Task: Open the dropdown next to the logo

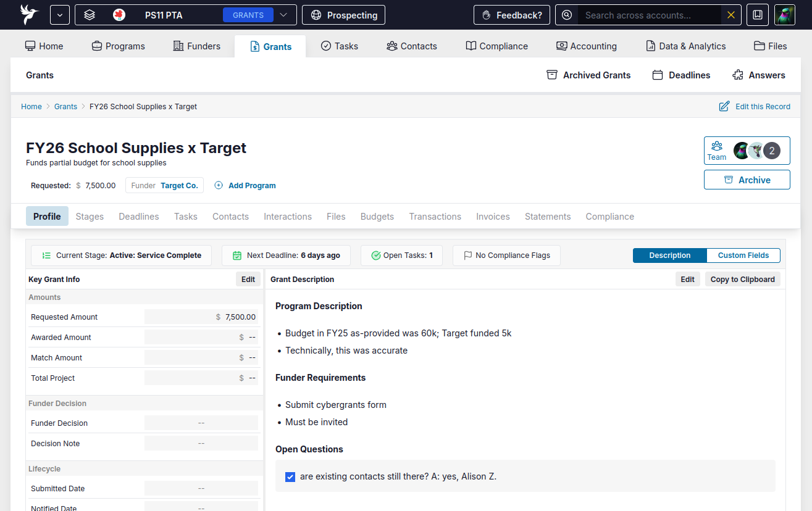Action: [x=60, y=15]
